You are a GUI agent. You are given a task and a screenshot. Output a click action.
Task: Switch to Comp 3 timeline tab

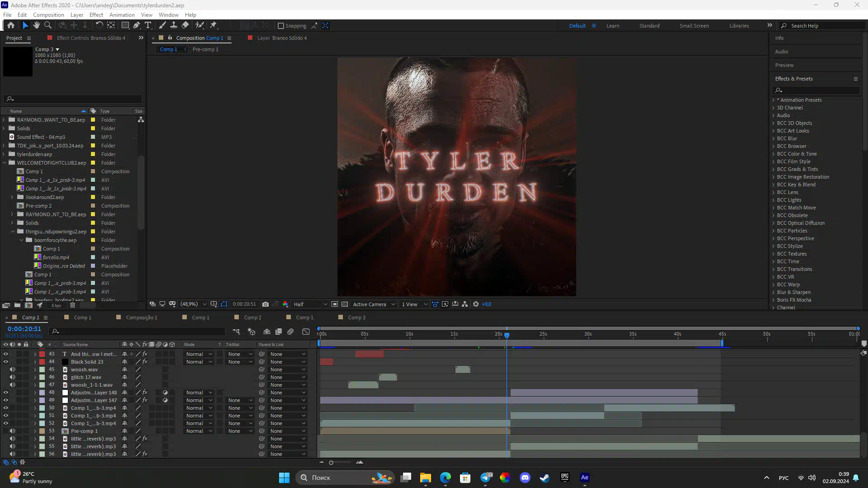[356, 317]
